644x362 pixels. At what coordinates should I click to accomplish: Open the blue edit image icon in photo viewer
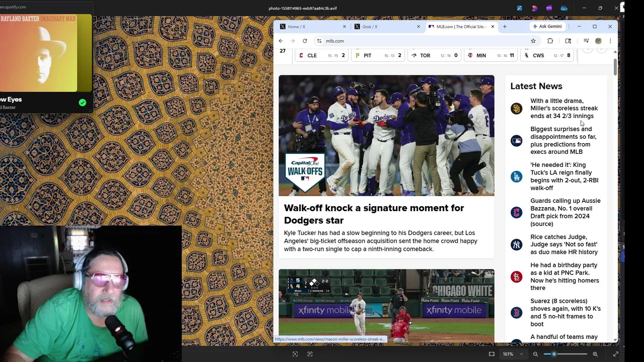[x=519, y=8]
